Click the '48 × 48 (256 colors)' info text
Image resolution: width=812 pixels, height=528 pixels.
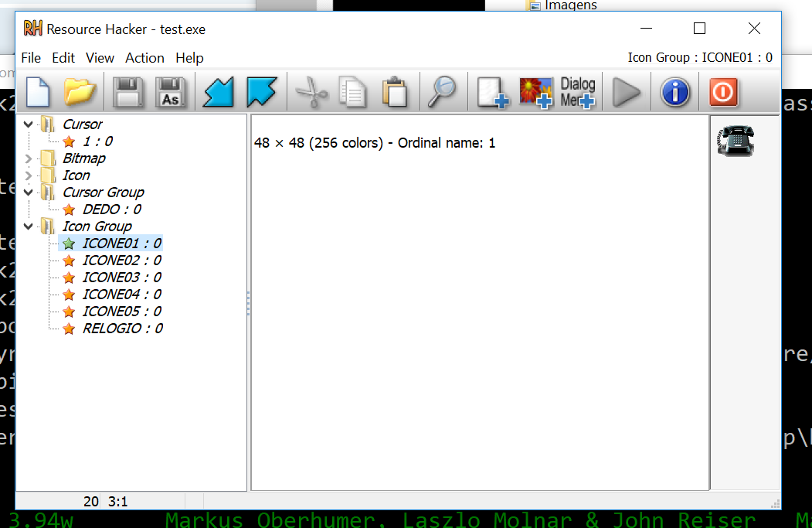(318, 143)
